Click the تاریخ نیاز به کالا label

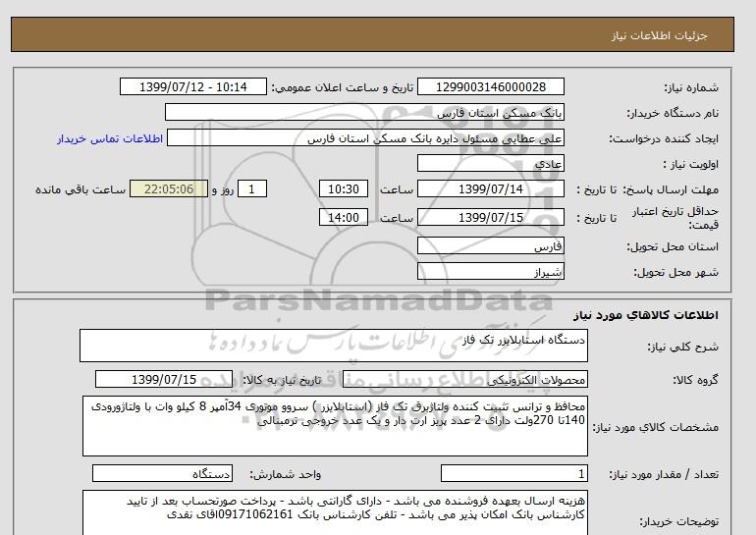coord(282,380)
